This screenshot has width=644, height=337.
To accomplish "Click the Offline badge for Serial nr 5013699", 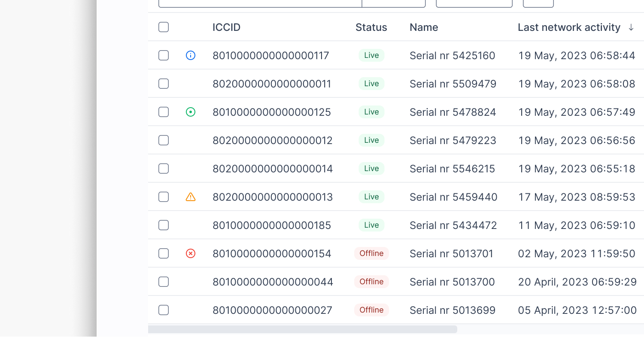I will pyautogui.click(x=371, y=310).
